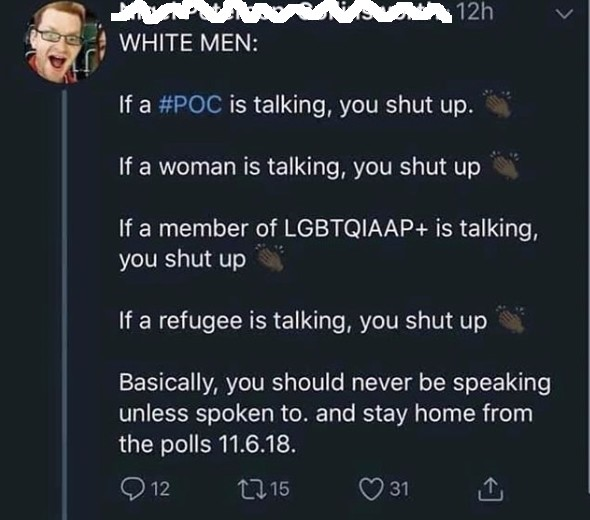Click the scribbled-out author name

coord(282,13)
